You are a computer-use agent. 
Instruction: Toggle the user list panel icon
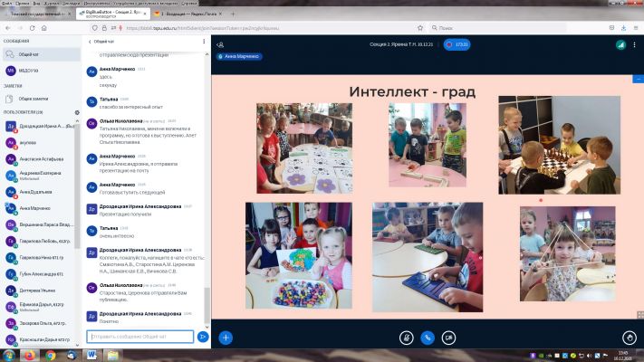(220, 43)
